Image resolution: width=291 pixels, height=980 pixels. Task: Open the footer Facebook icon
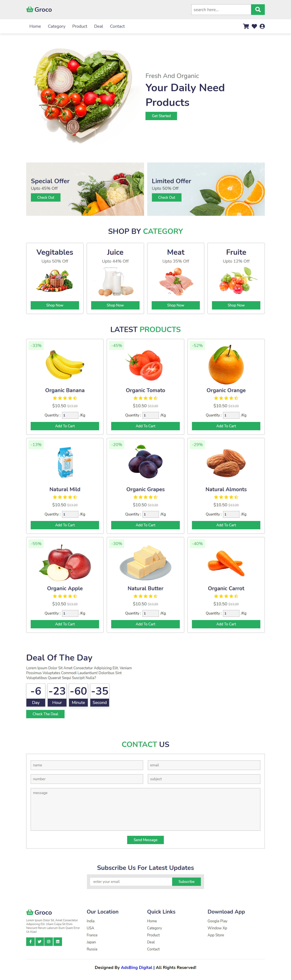coord(30,941)
